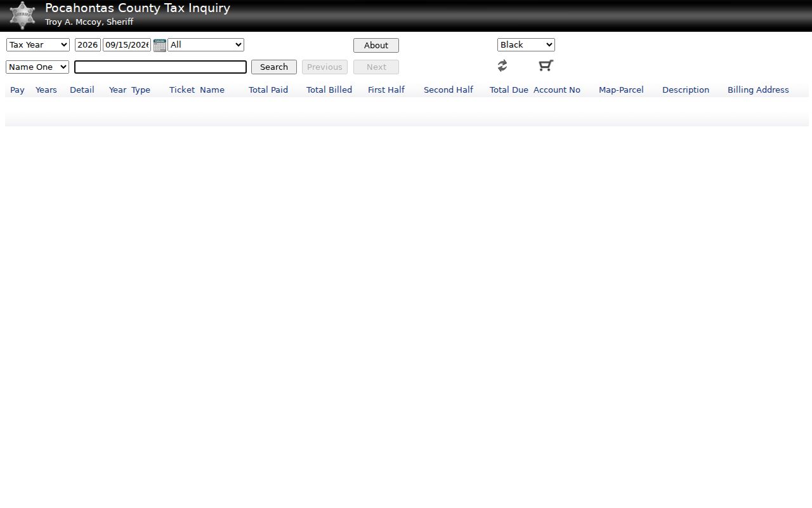Open the Black theme dropdown

pos(526,44)
